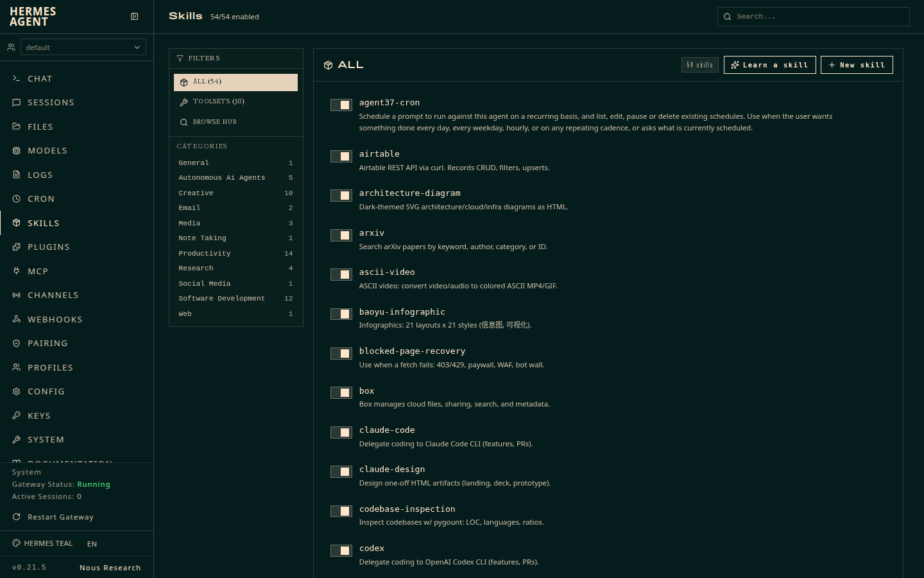Click the Pairing shield icon
The width and height of the screenshot is (924, 578).
(x=17, y=344)
